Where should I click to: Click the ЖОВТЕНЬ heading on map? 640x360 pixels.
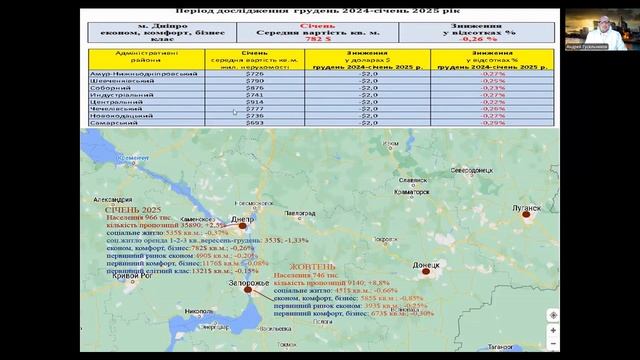312,267
